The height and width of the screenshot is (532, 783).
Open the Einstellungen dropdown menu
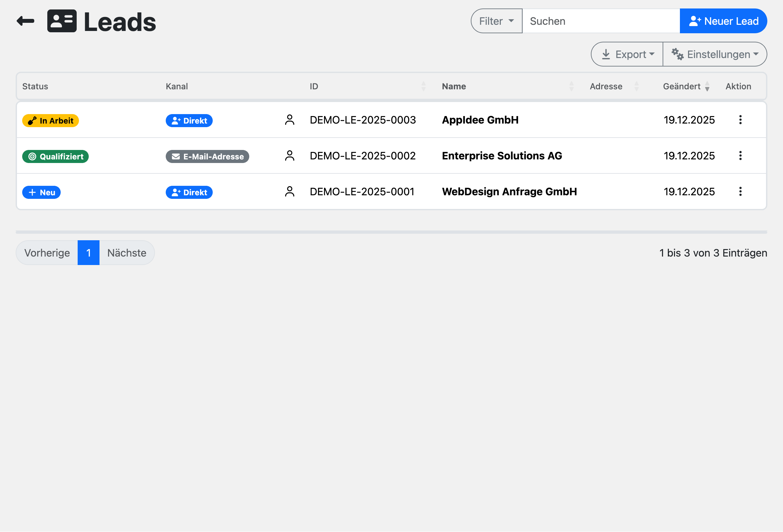pyautogui.click(x=714, y=54)
